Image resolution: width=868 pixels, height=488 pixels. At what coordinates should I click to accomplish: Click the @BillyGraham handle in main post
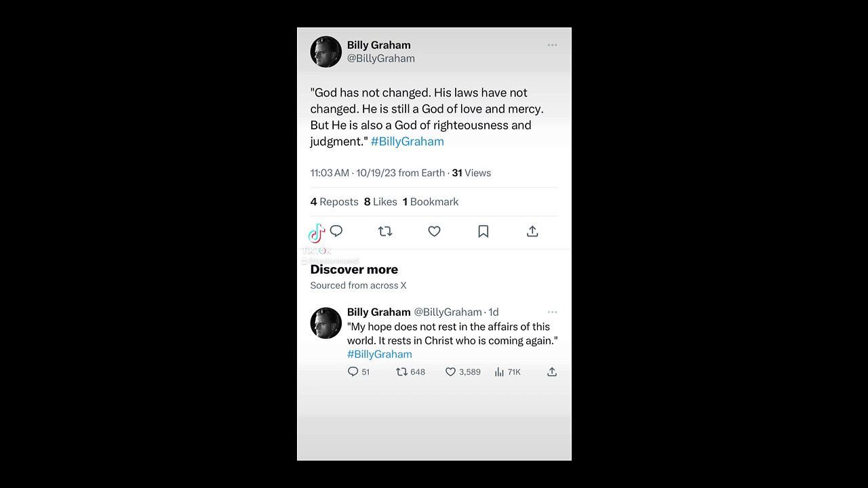(380, 59)
